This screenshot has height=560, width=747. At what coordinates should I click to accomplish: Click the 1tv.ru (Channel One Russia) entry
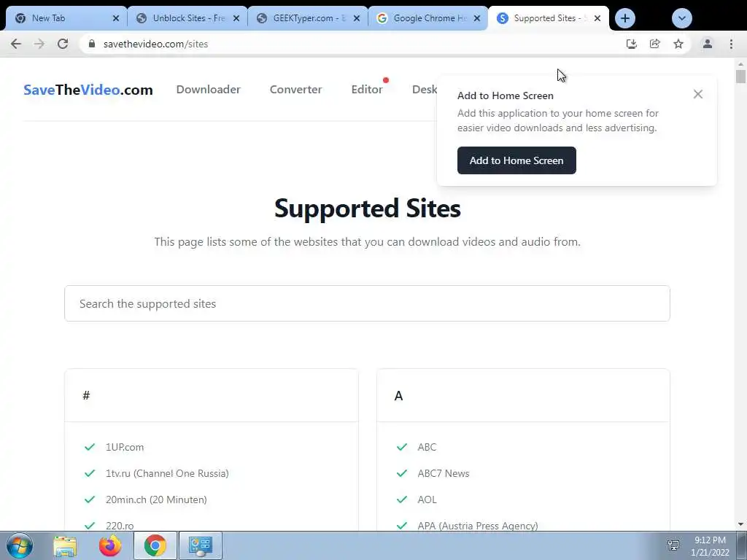pyautogui.click(x=167, y=473)
